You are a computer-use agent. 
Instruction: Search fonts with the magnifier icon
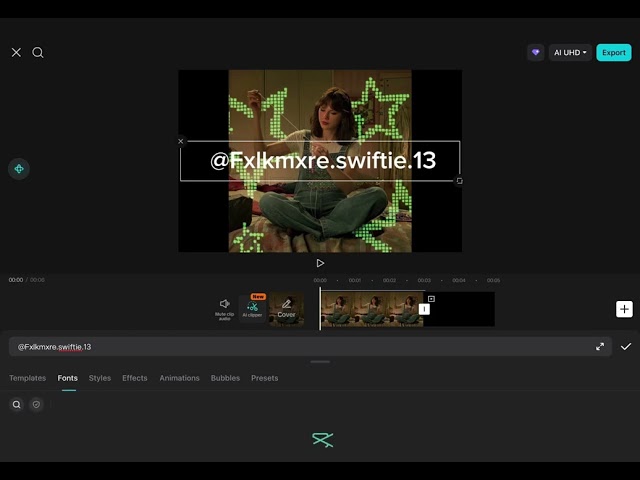(16, 404)
